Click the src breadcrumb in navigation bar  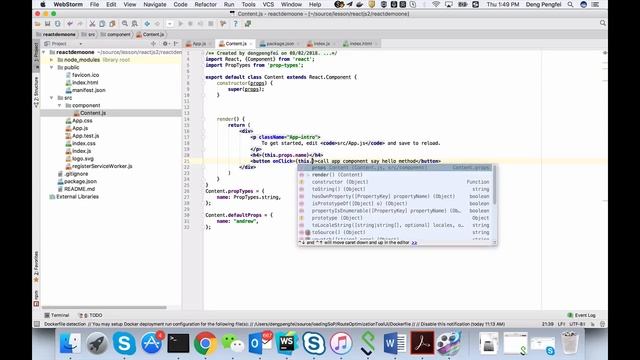point(89,35)
